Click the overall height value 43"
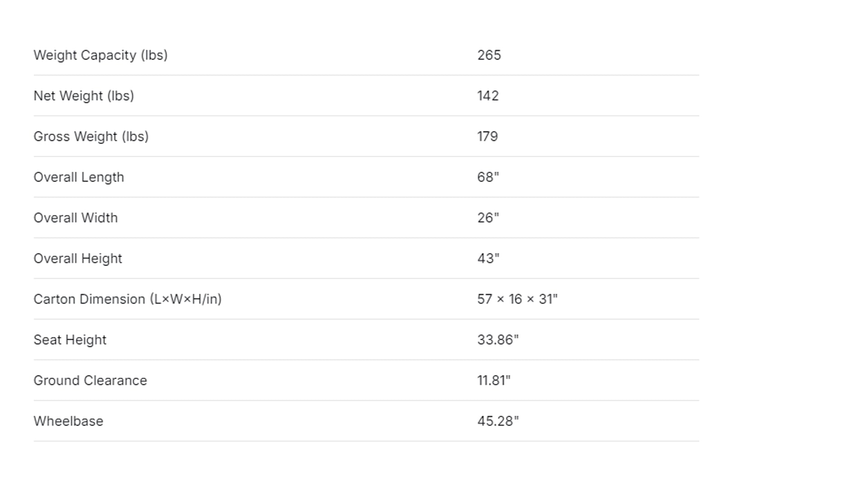This screenshot has height=488, width=868. pos(488,258)
